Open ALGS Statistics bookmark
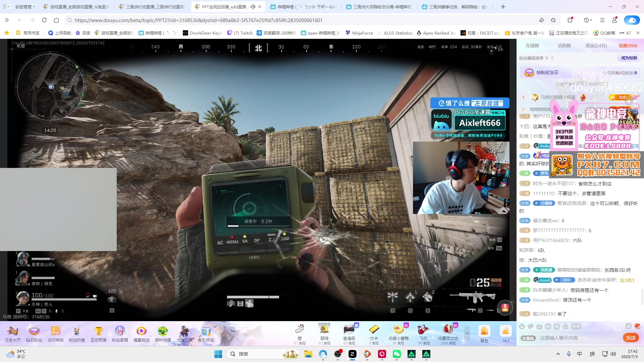Image resolution: width=644 pixels, height=362 pixels. [395, 33]
